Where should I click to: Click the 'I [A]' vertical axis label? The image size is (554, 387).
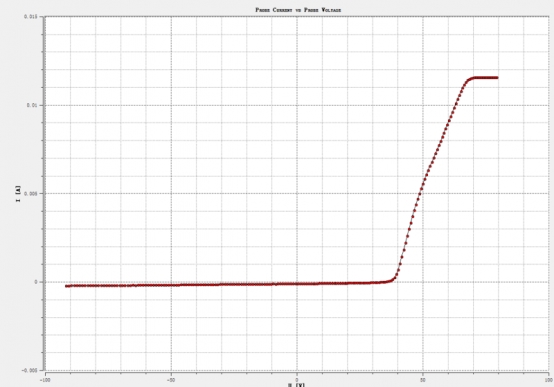point(18,194)
